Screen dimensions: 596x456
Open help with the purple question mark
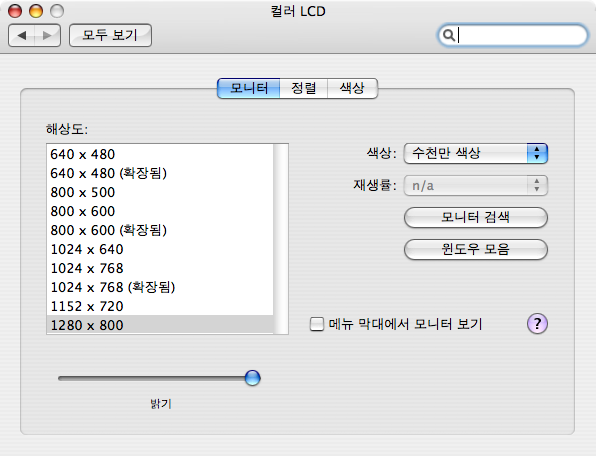tap(537, 324)
